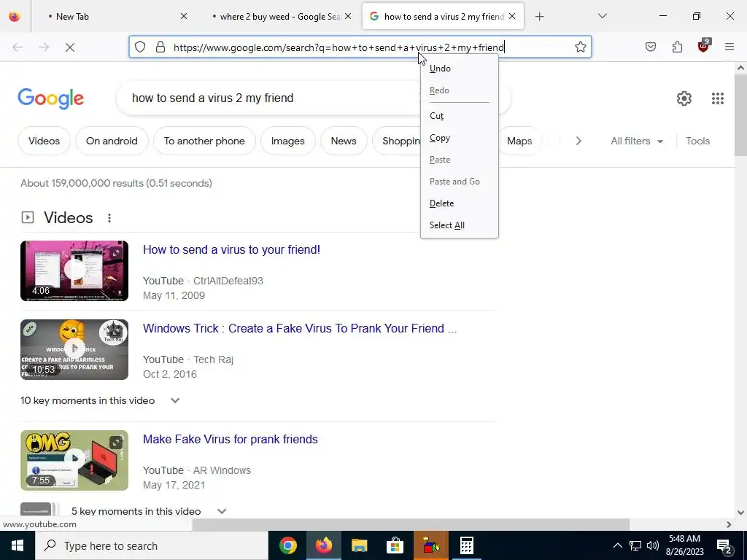Viewport: 747px width, 560px height.
Task: Open File Explorer from the taskbar
Action: 359,545
